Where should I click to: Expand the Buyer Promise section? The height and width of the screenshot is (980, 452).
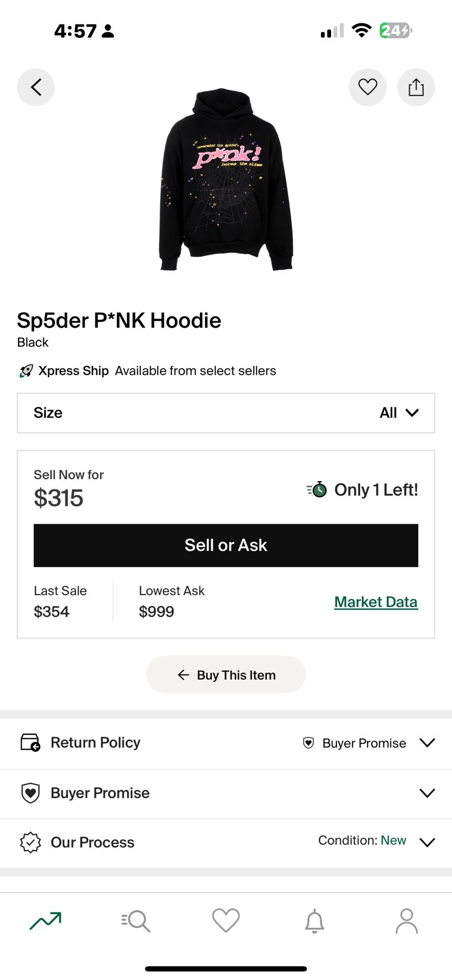pyautogui.click(x=426, y=793)
